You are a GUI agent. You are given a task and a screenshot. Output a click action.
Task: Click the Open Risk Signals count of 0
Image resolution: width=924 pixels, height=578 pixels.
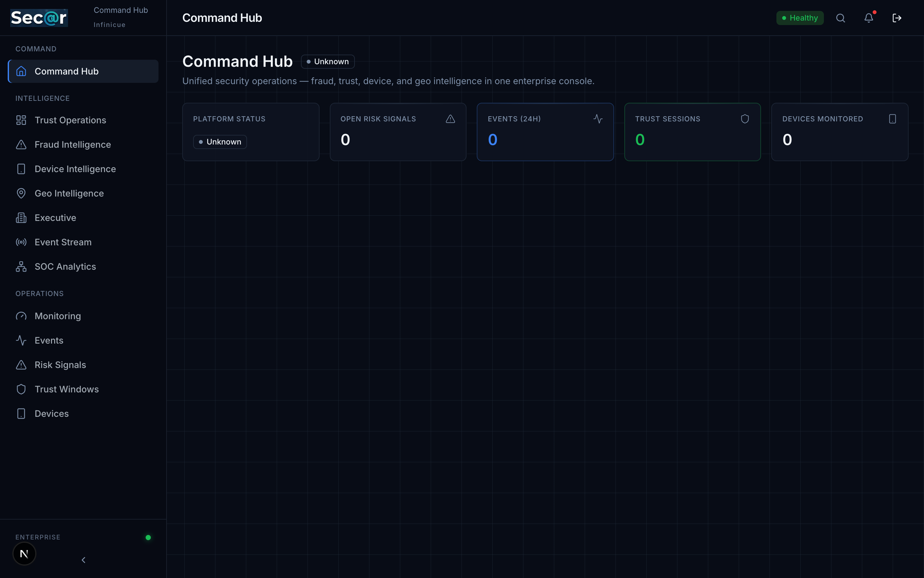[x=345, y=140]
